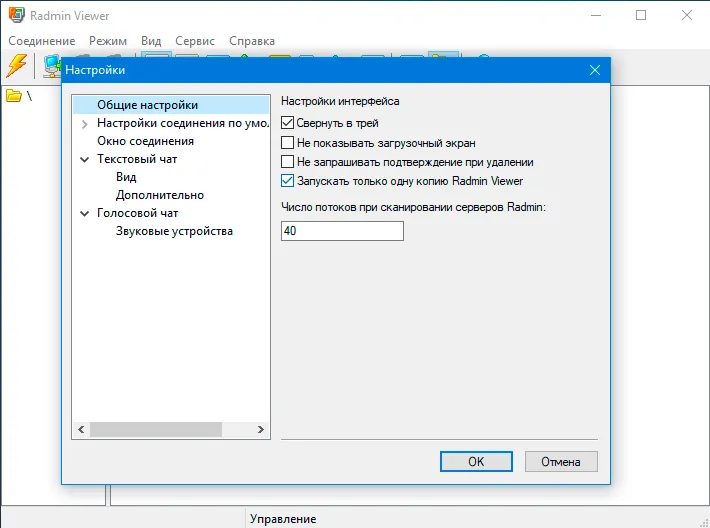Click settings tree scrollbar left arrow
Image resolution: width=710 pixels, height=528 pixels.
(x=82, y=429)
